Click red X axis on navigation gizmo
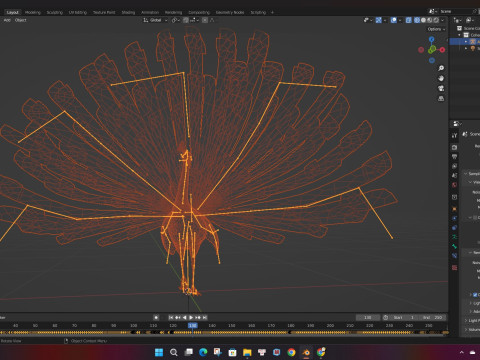This screenshot has height=360, width=480. point(442,50)
